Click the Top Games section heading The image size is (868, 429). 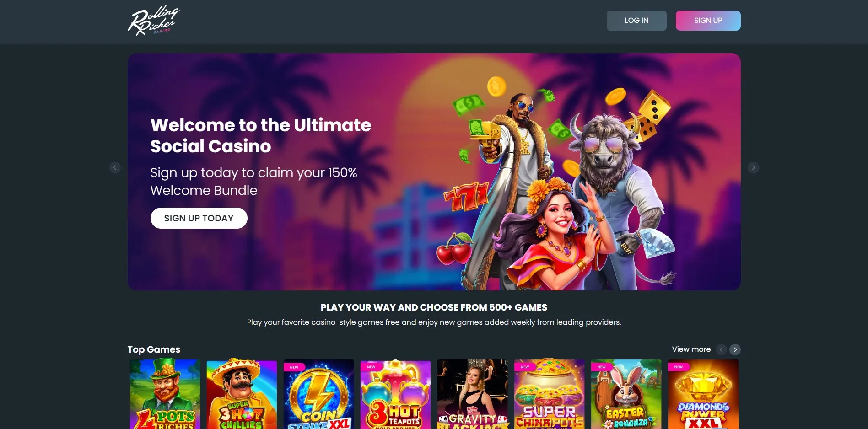tap(154, 349)
